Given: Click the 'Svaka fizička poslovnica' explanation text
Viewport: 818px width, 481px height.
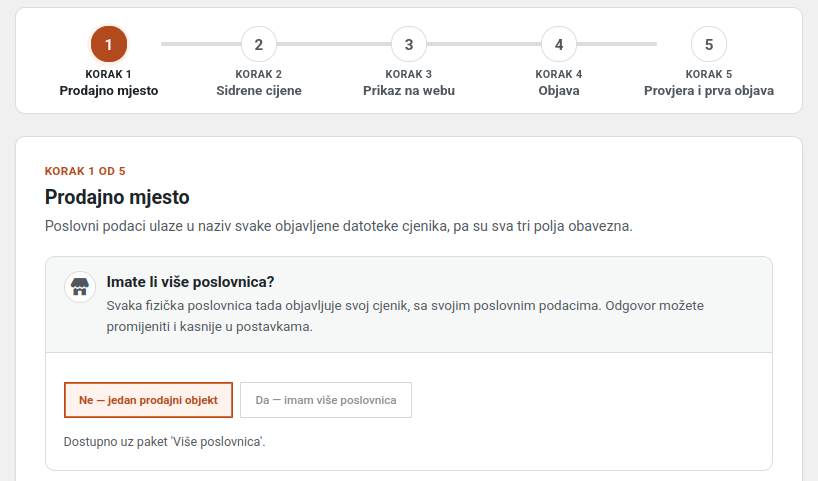Looking at the screenshot, I should [405, 316].
